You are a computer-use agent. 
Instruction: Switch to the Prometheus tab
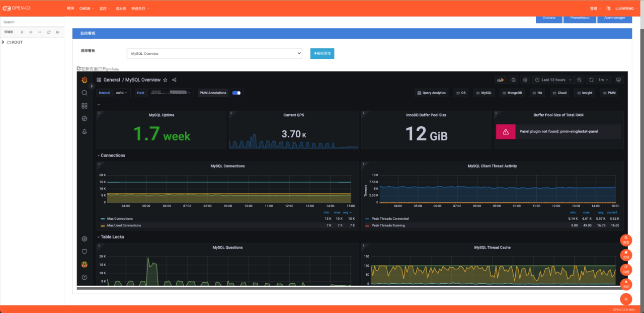[580, 18]
